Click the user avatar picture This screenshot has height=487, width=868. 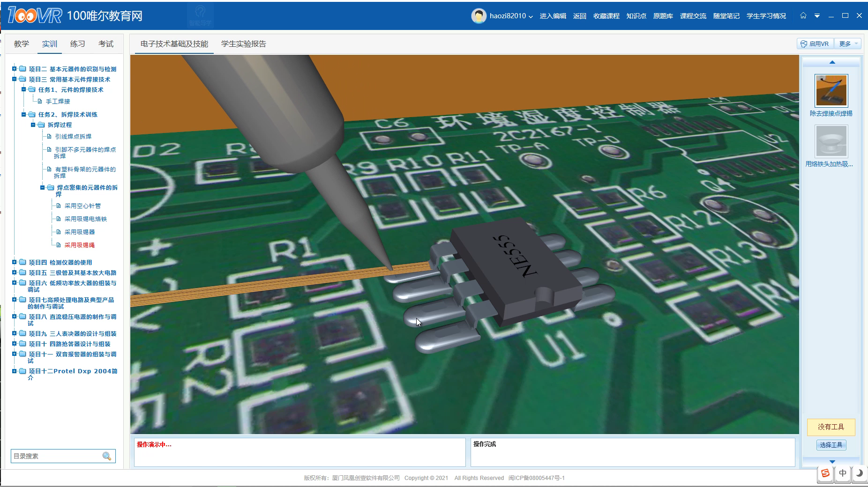pos(479,16)
